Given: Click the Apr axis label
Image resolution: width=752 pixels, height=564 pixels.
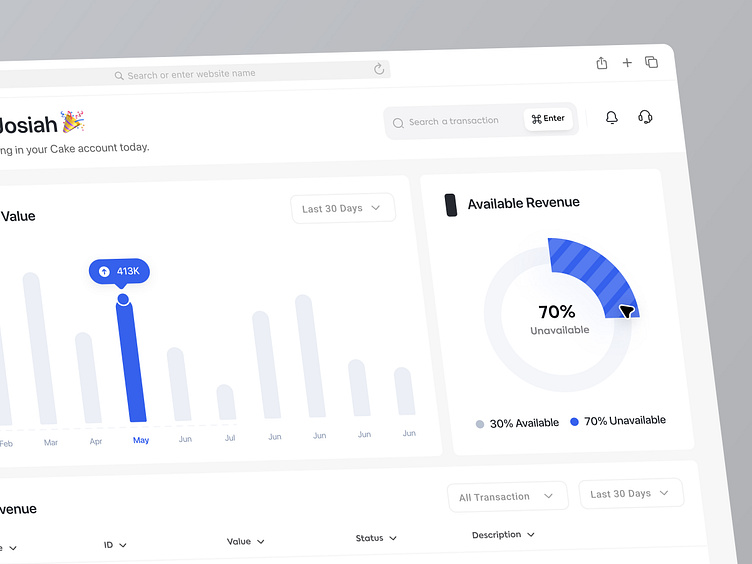Looking at the screenshot, I should click(96, 441).
